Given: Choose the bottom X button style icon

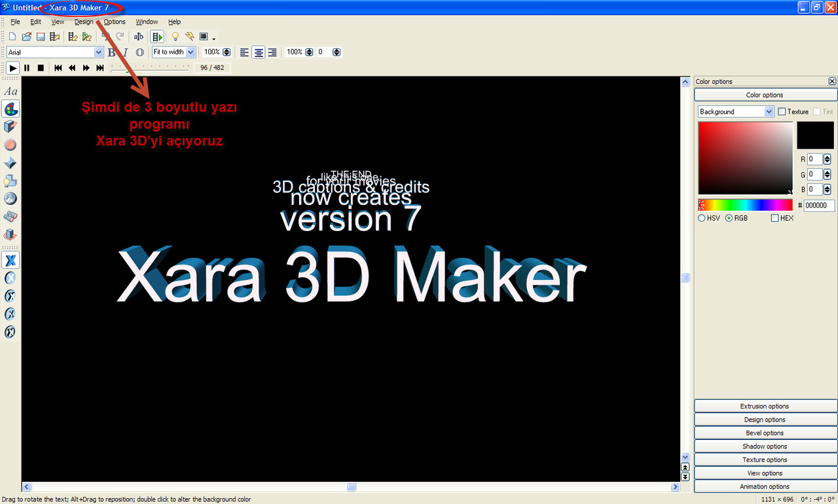Looking at the screenshot, I should (10, 332).
